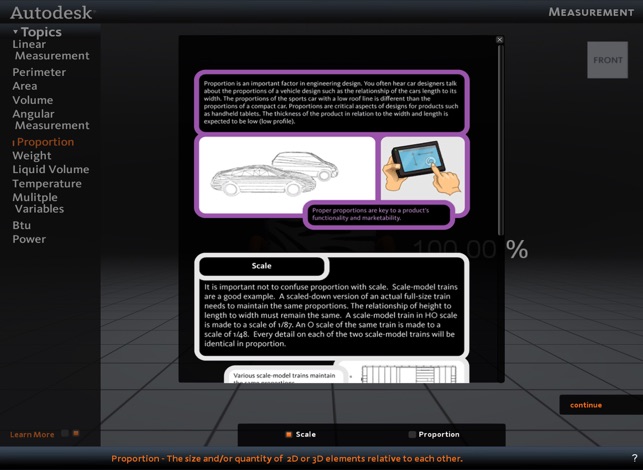
Task: Click the 'Proper proportions are key' caption
Action: coord(379,214)
